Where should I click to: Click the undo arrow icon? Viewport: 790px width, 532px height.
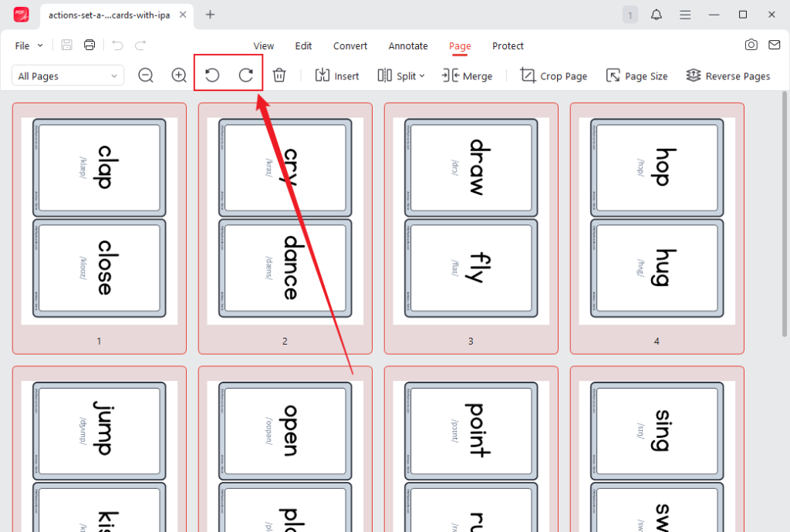117,45
